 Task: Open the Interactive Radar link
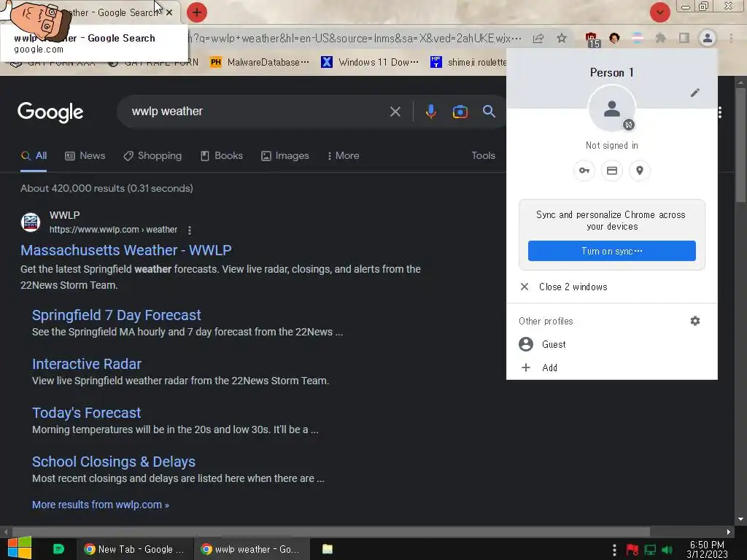87,365
